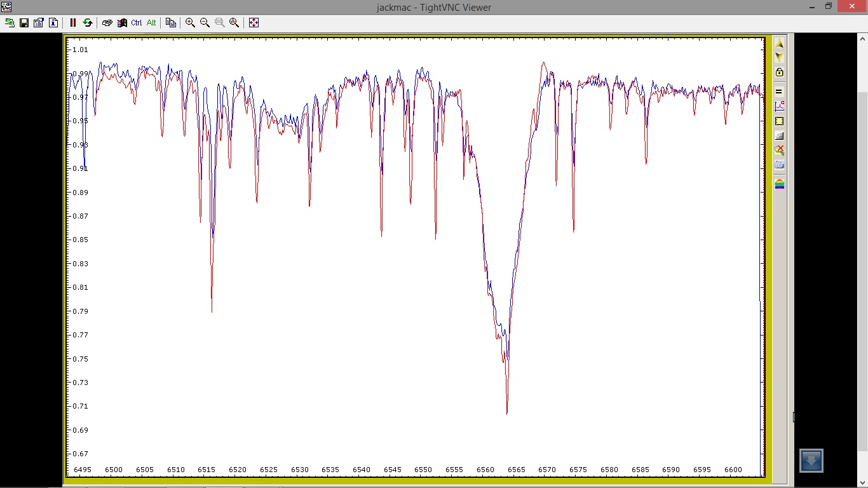Set zoom to auto-fit with the A magnifier
Screen dimensions: 868x488
pyautogui.click(x=234, y=22)
